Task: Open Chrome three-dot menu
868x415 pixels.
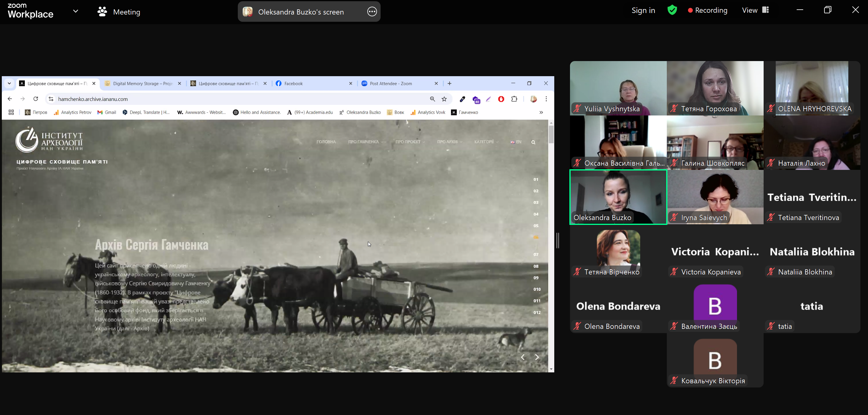Action: [546, 99]
